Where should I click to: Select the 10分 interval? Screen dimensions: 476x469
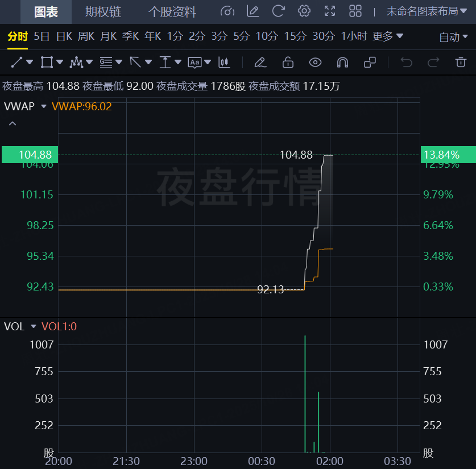(267, 36)
